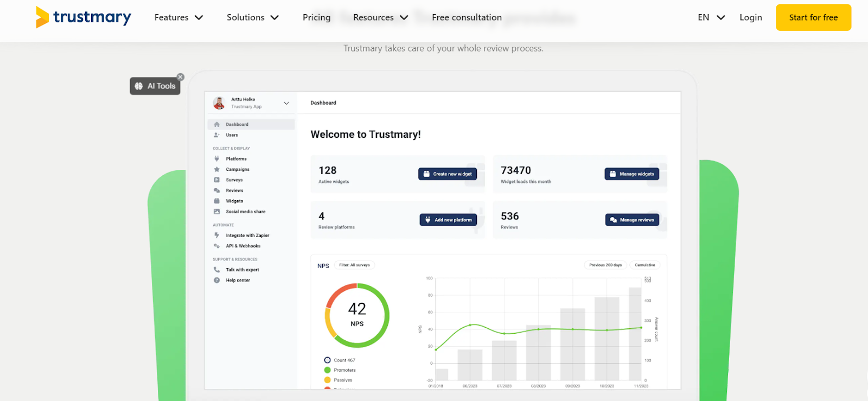Click the Campaigns star icon
This screenshot has width=868, height=401.
pos(217,169)
